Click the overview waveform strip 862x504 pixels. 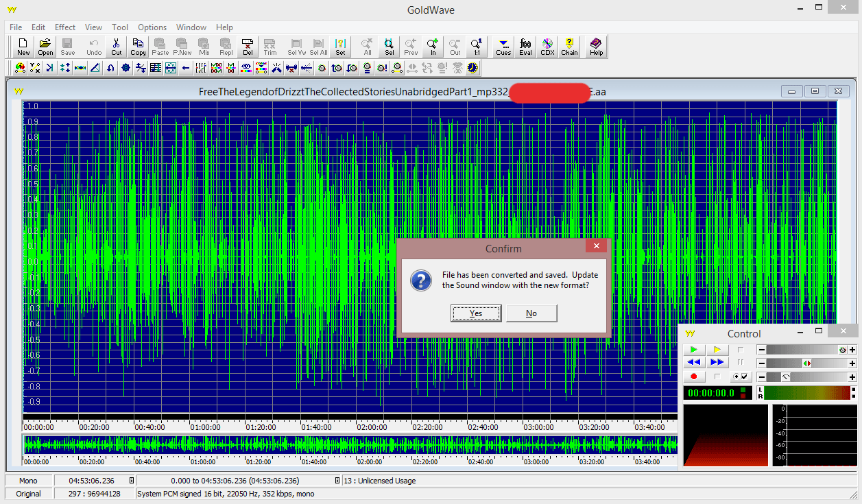coord(350,445)
